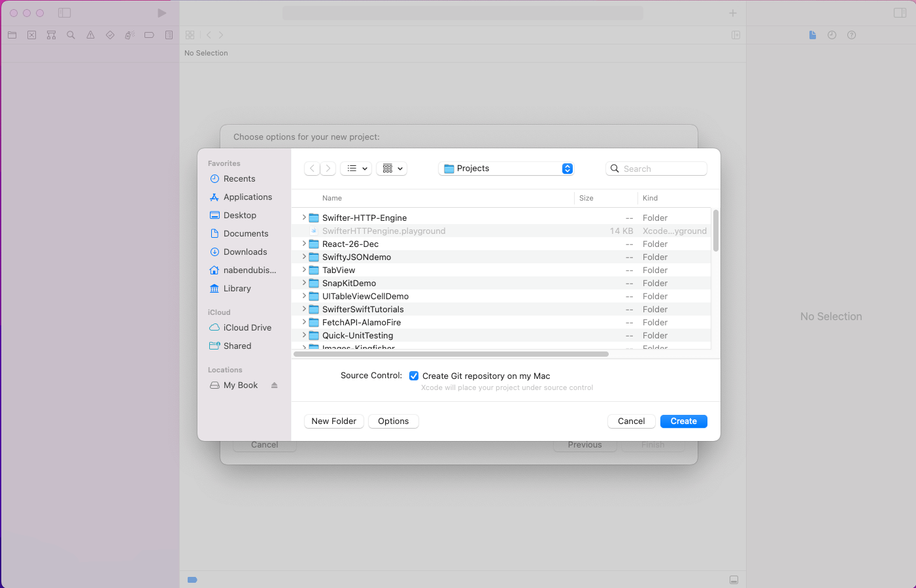This screenshot has width=916, height=588.
Task: Expand the SnapKitDemo folder
Action: click(x=303, y=283)
